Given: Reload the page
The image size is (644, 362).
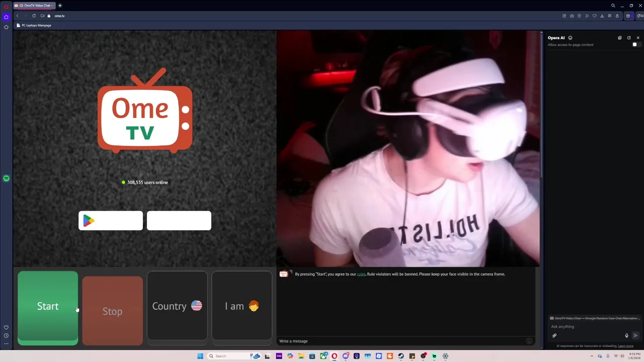Looking at the screenshot, I should pyautogui.click(x=34, y=16).
